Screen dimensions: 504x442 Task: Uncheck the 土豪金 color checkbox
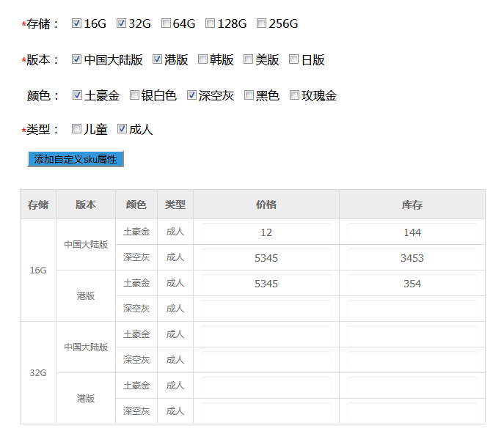pos(78,95)
